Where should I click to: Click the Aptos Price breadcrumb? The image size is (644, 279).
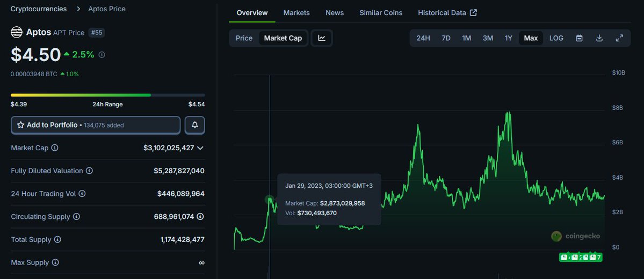tap(107, 9)
